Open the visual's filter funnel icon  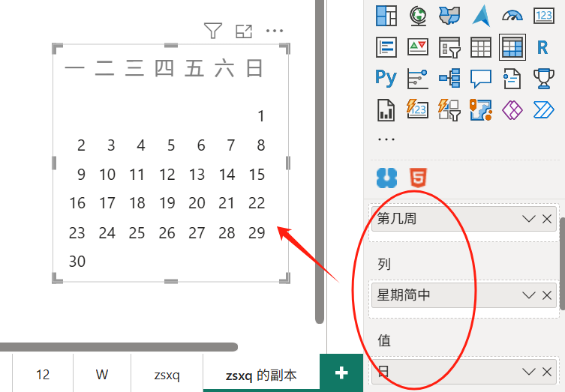pos(213,31)
